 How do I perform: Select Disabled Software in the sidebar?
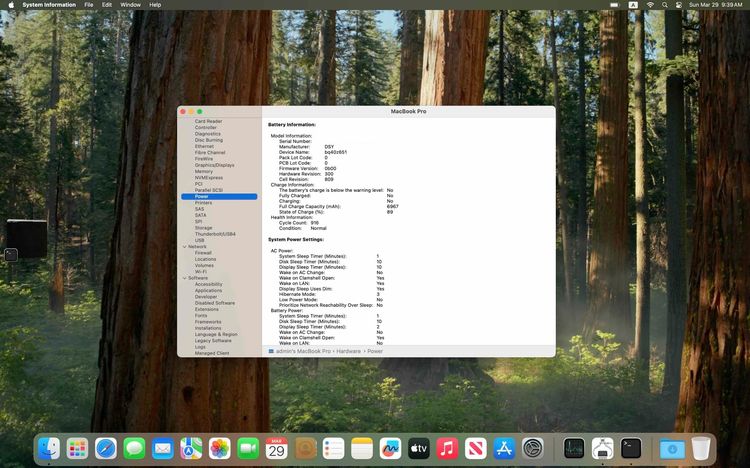pos(215,303)
